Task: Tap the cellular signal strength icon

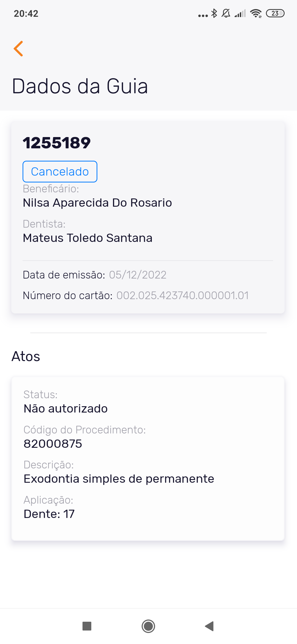Action: [x=240, y=13]
